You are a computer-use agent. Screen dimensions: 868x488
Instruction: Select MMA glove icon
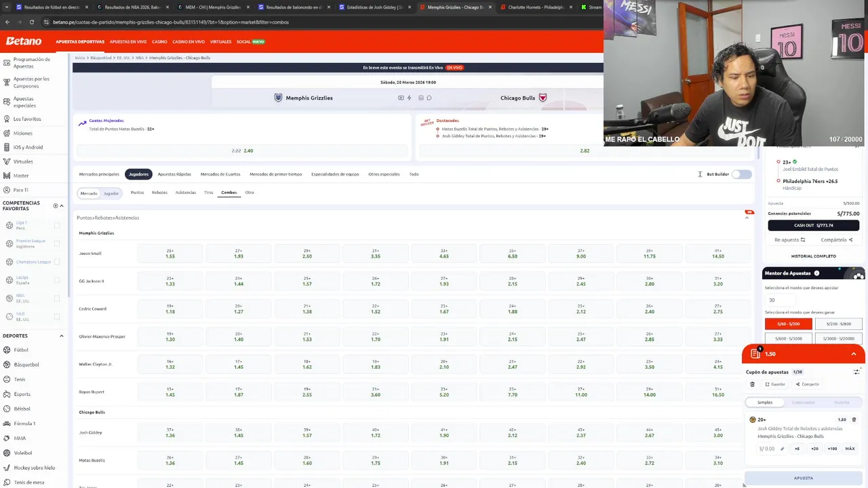click(x=7, y=439)
